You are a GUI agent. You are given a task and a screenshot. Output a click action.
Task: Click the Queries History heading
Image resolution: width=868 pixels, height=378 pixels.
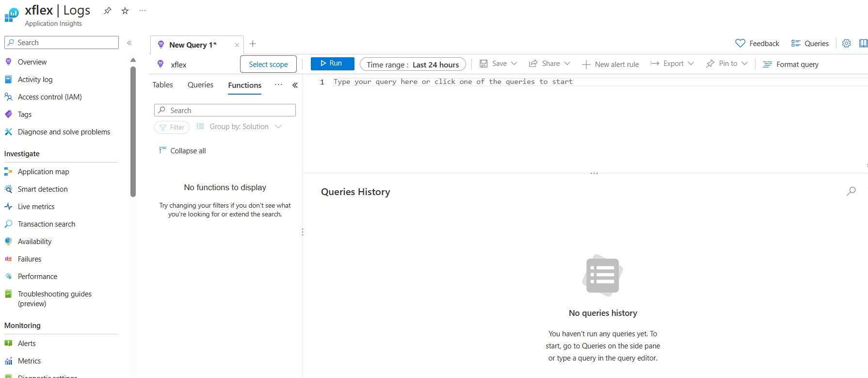(x=355, y=192)
